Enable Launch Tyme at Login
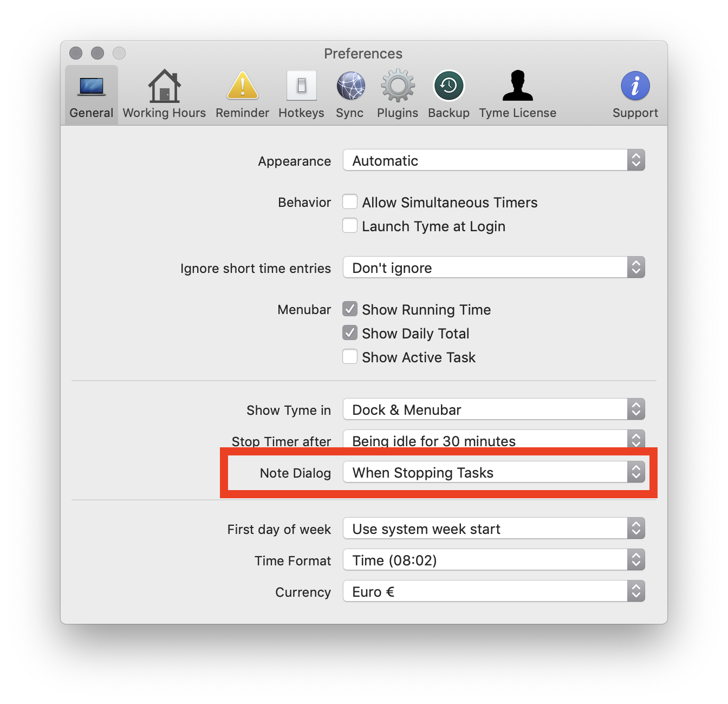Screen dimensions: 728x704 [350, 225]
